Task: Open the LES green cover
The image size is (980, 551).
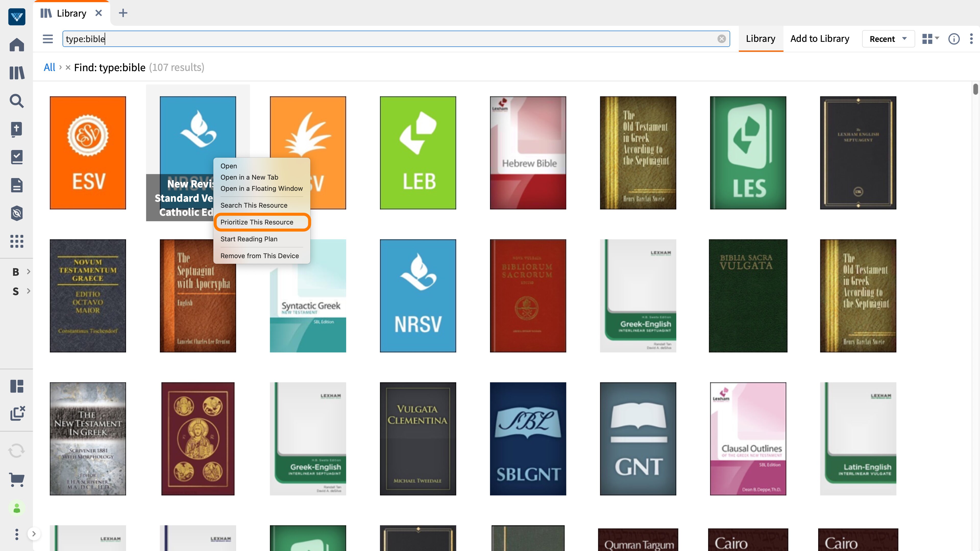Action: click(748, 153)
